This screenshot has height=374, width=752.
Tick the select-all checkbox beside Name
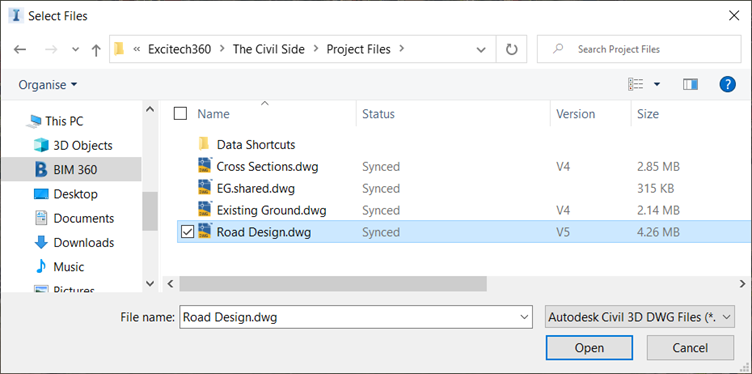pos(180,114)
